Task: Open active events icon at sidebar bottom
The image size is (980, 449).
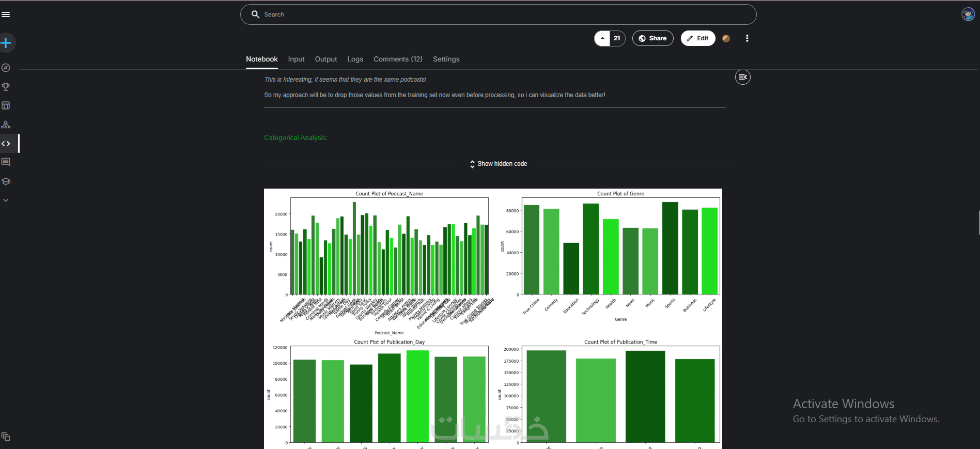Action: coord(6,437)
